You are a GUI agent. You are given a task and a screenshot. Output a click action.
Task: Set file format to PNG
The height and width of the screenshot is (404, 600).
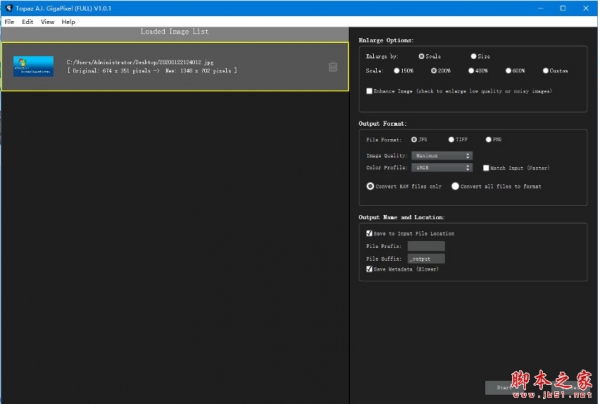click(x=487, y=139)
